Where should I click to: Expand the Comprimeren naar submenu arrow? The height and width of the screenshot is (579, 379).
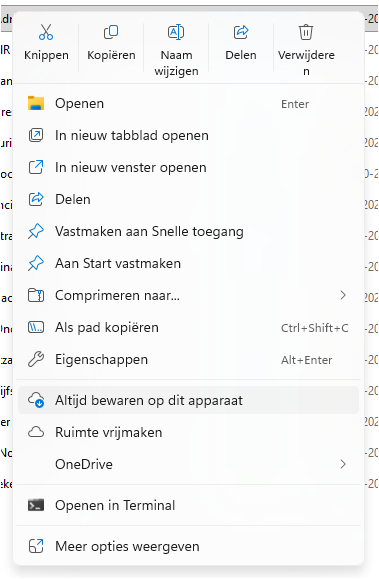pyautogui.click(x=343, y=295)
